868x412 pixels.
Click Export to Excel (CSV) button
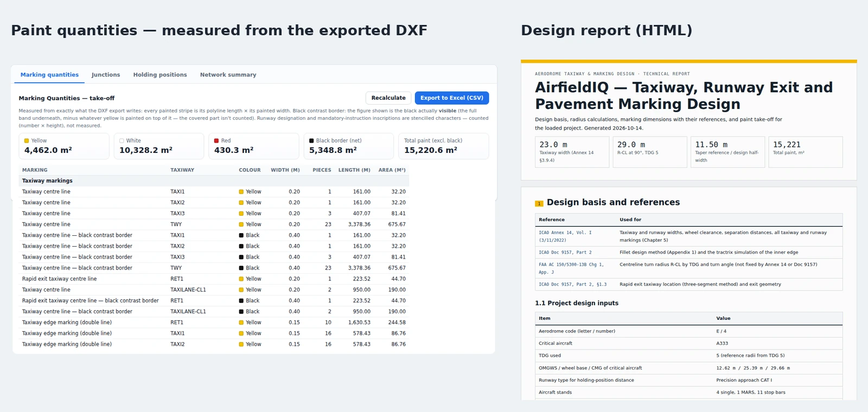pyautogui.click(x=452, y=98)
